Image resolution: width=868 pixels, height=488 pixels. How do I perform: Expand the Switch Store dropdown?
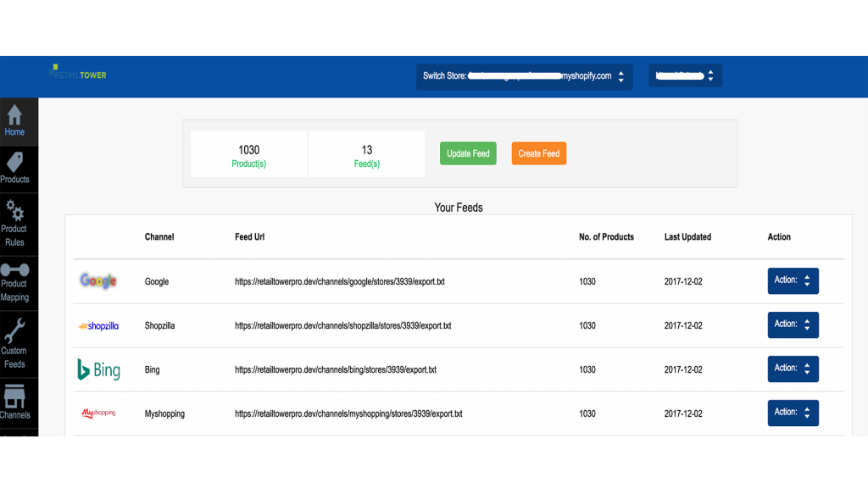pos(524,76)
